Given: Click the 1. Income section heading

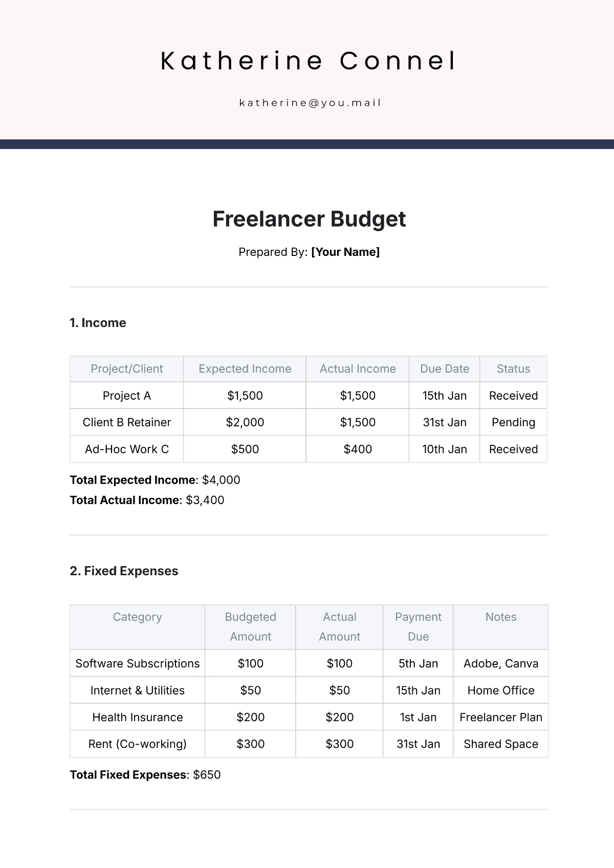Looking at the screenshot, I should [x=98, y=323].
